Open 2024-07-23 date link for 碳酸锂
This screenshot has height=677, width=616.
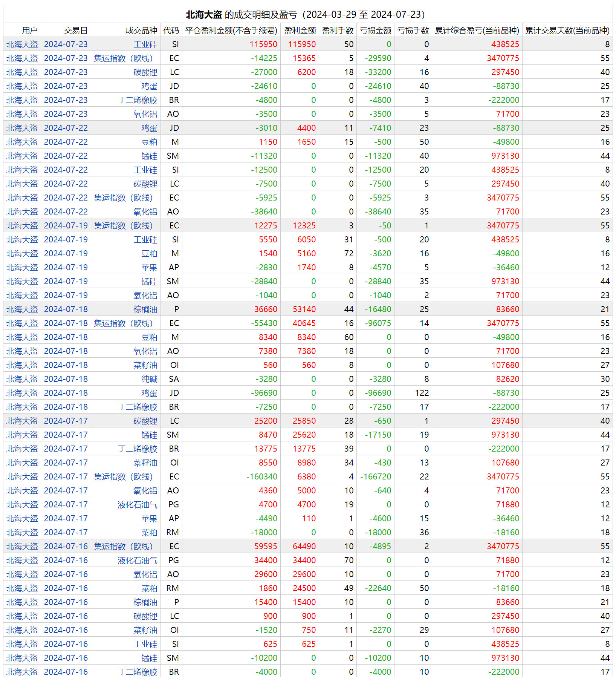(66, 72)
